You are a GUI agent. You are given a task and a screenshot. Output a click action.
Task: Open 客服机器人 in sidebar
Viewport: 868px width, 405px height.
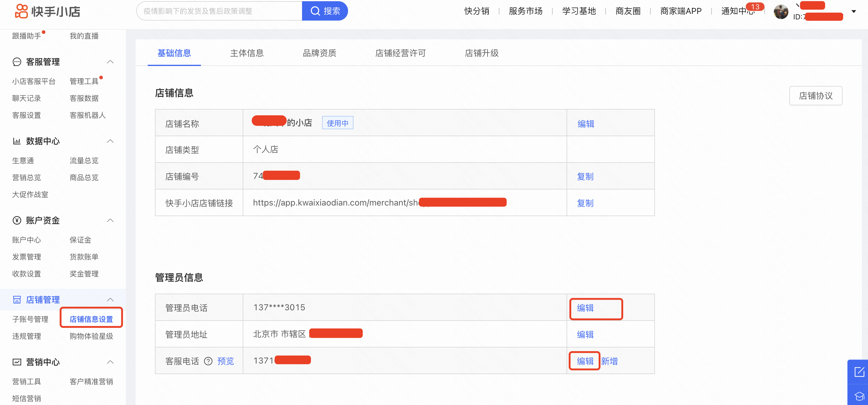87,115
